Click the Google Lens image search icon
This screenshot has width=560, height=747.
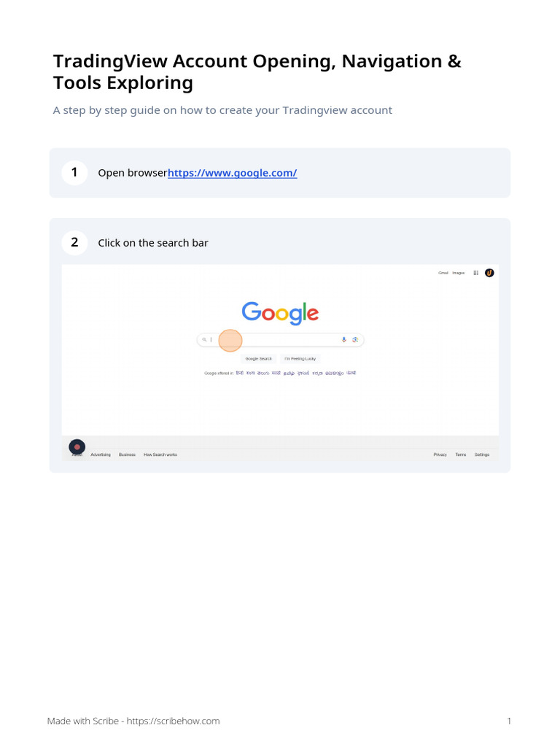pos(354,340)
